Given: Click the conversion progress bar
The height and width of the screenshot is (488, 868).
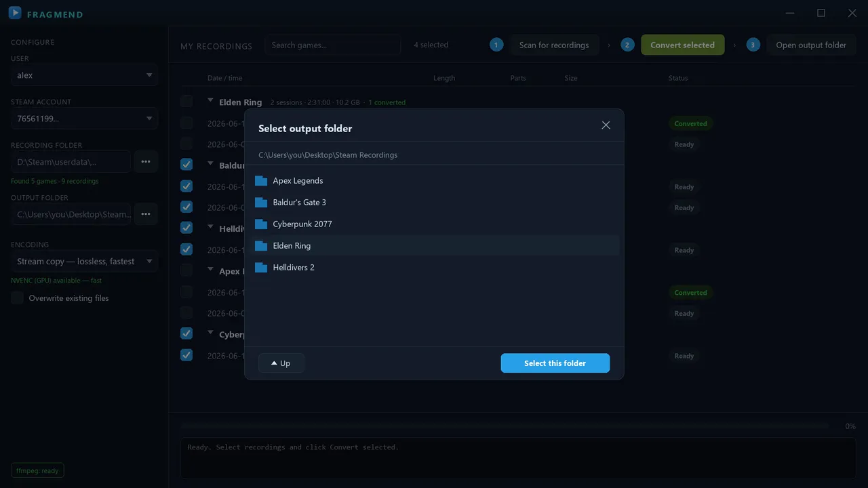Looking at the screenshot, I should coord(505,426).
